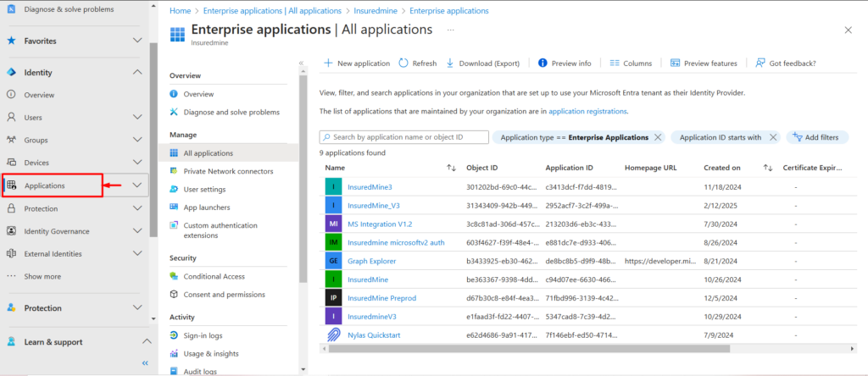Click the Learn & support icon

point(10,342)
